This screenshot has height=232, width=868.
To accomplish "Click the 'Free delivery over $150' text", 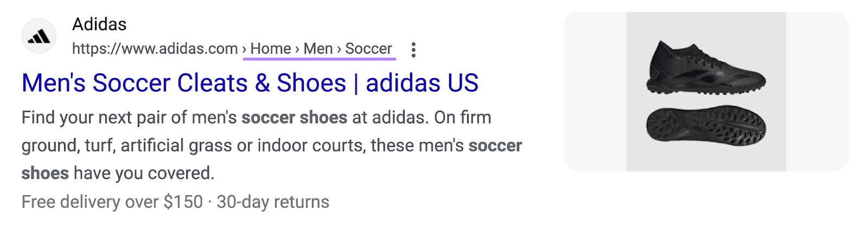I will pos(112,202).
